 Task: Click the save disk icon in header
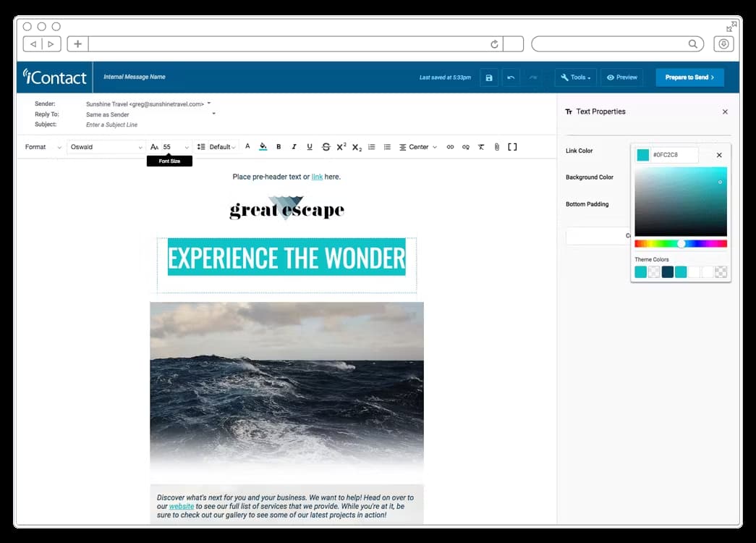coord(489,77)
